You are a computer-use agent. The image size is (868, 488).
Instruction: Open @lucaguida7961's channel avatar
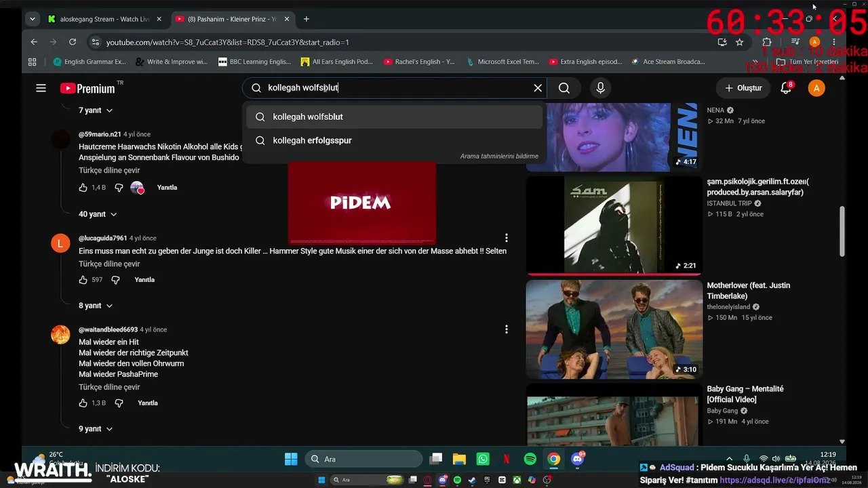pos(60,243)
